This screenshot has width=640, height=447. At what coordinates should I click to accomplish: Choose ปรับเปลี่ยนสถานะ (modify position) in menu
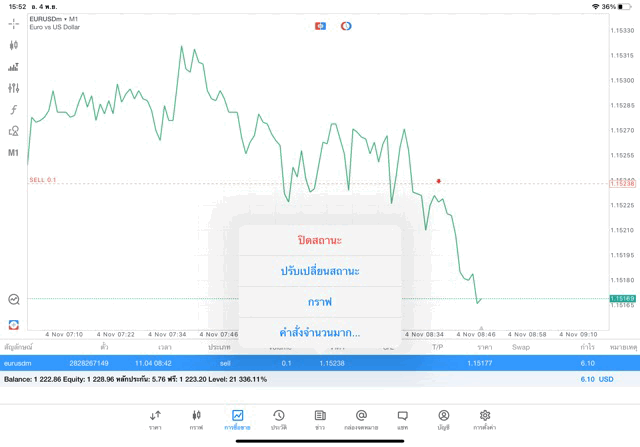[x=320, y=271]
